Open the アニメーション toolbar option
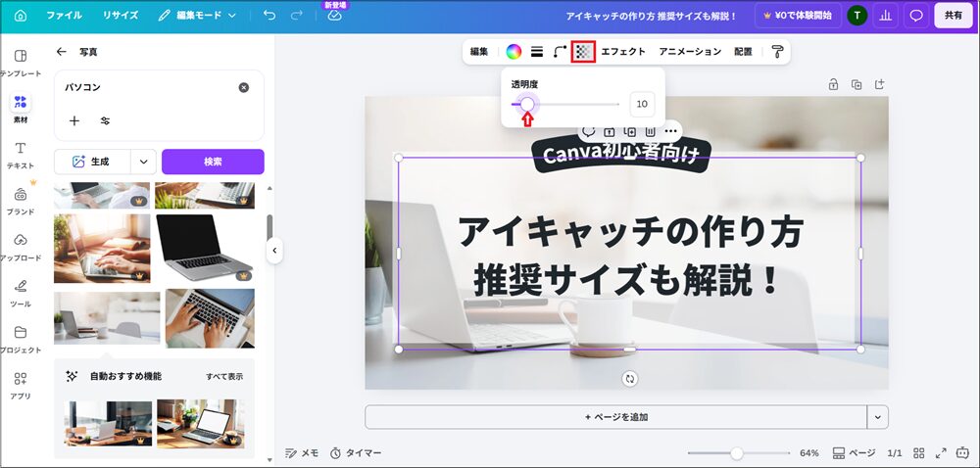Screen dimensions: 980x468 pos(690,52)
